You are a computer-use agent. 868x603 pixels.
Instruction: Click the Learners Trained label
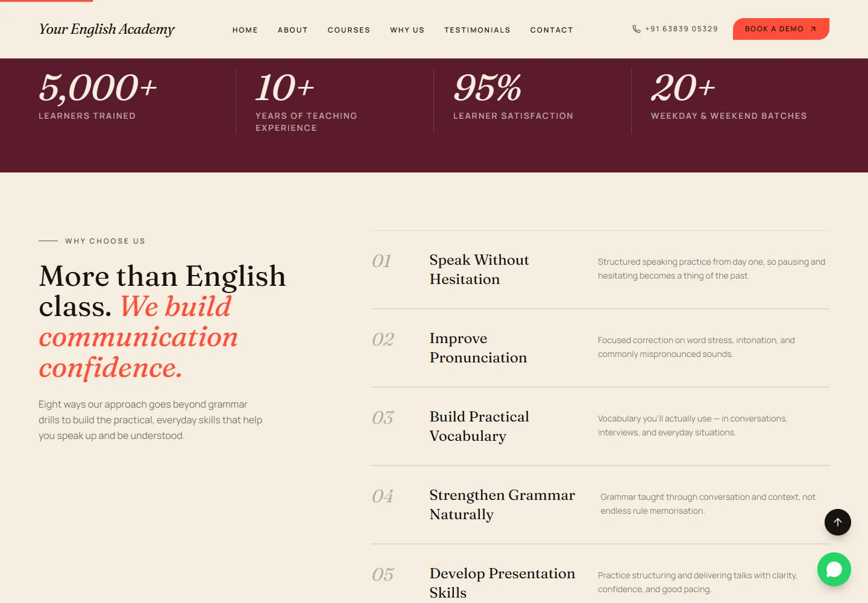[x=87, y=116]
